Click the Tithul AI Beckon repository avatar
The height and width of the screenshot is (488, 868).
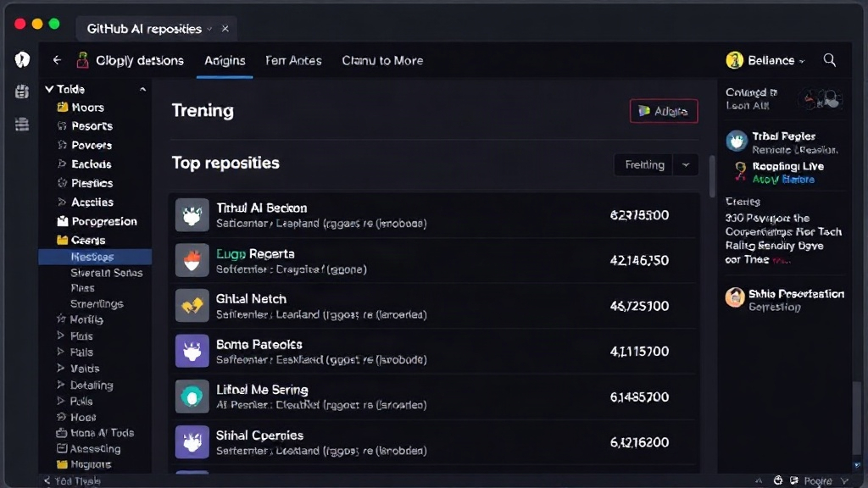point(192,214)
